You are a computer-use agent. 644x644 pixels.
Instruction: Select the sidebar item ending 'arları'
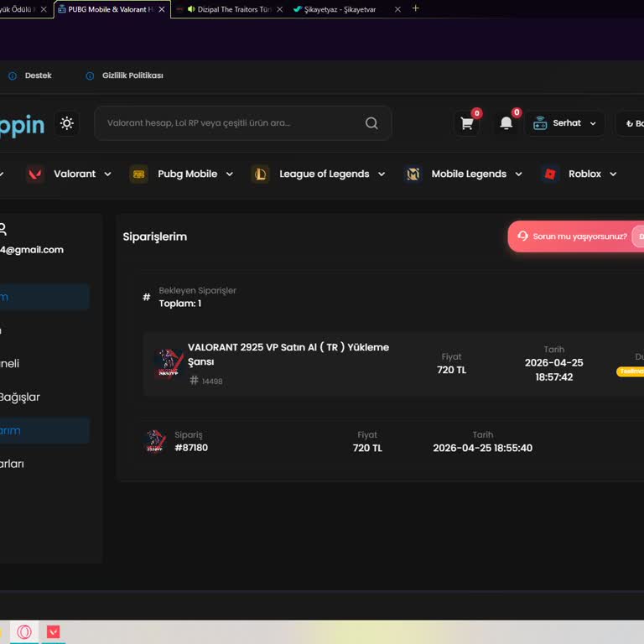12,464
